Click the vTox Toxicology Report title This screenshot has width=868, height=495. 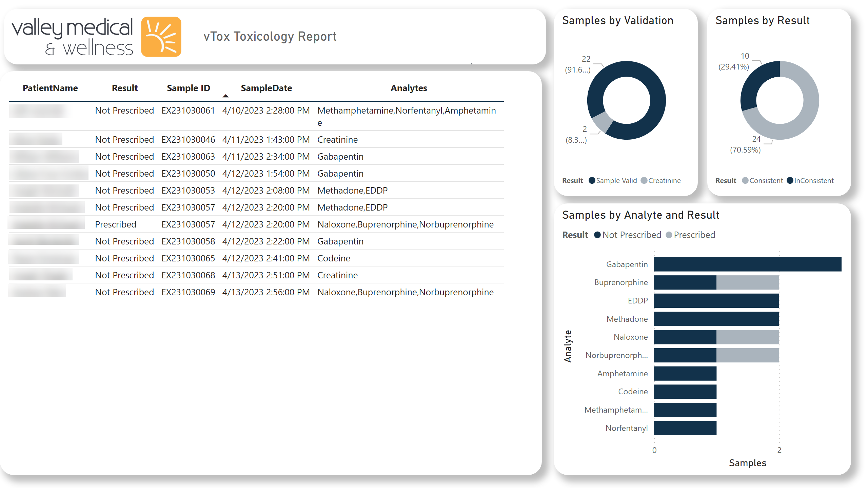point(270,36)
